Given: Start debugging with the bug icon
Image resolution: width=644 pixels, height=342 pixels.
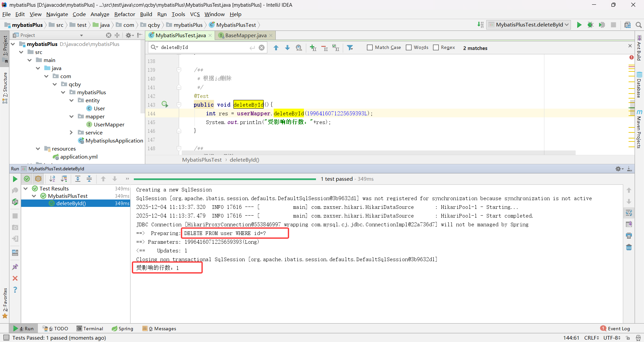Looking at the screenshot, I should (591, 25).
